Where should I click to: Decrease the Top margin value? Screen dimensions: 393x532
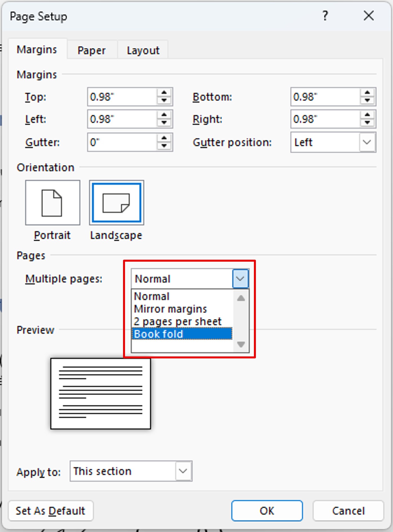[164, 100]
